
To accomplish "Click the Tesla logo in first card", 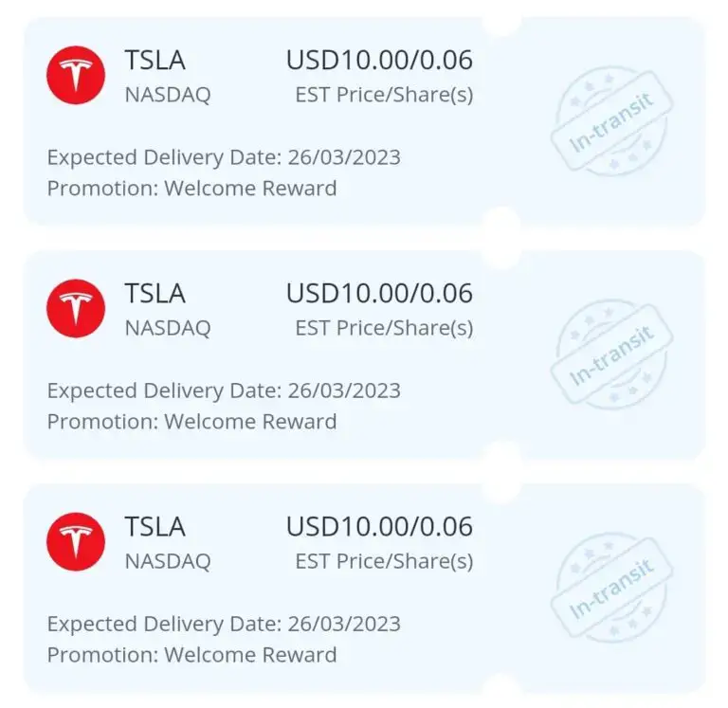I will pyautogui.click(x=76, y=75).
